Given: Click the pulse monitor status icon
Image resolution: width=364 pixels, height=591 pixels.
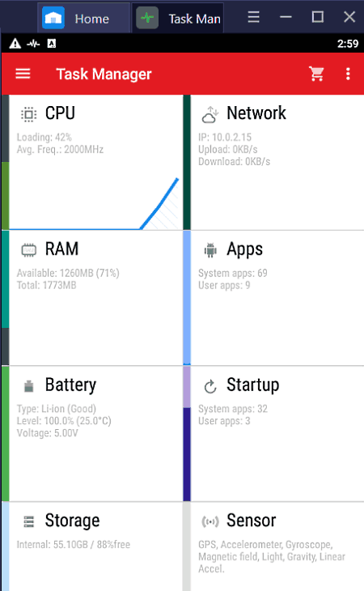Looking at the screenshot, I should (33, 44).
